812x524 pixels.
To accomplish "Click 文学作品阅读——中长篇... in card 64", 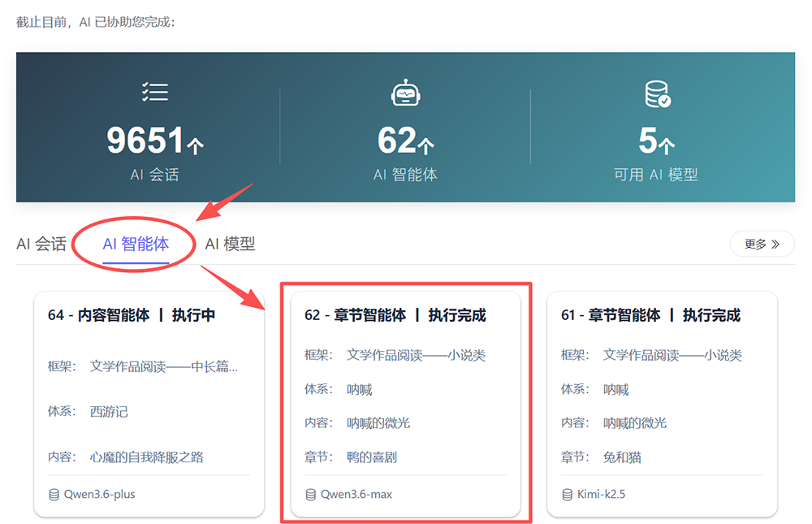I will click(x=164, y=367).
